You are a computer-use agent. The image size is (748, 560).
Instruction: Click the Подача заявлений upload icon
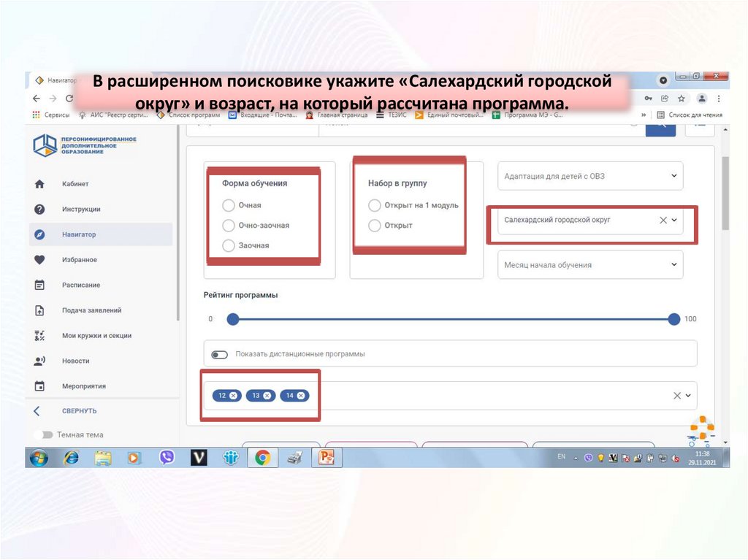[39, 310]
